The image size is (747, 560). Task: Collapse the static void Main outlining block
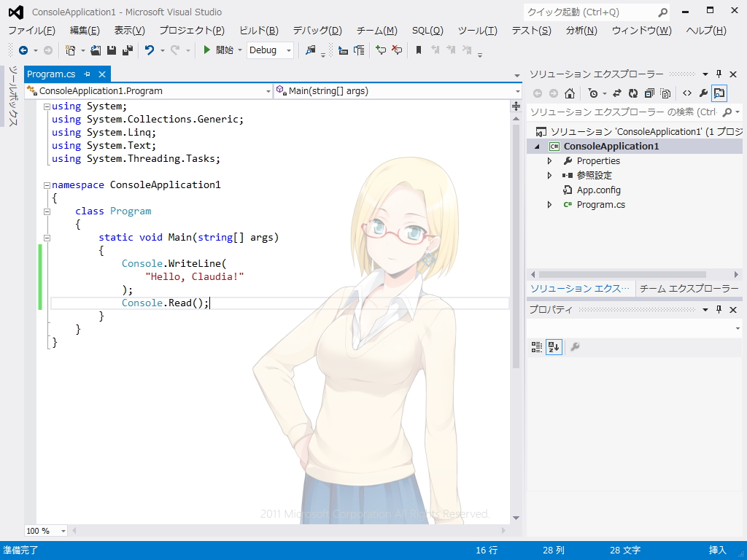tap(47, 238)
